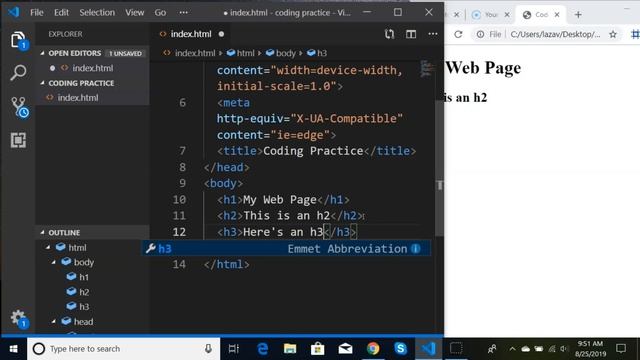Show more menus via ellipsis
640x360 pixels.
tap(184, 13)
